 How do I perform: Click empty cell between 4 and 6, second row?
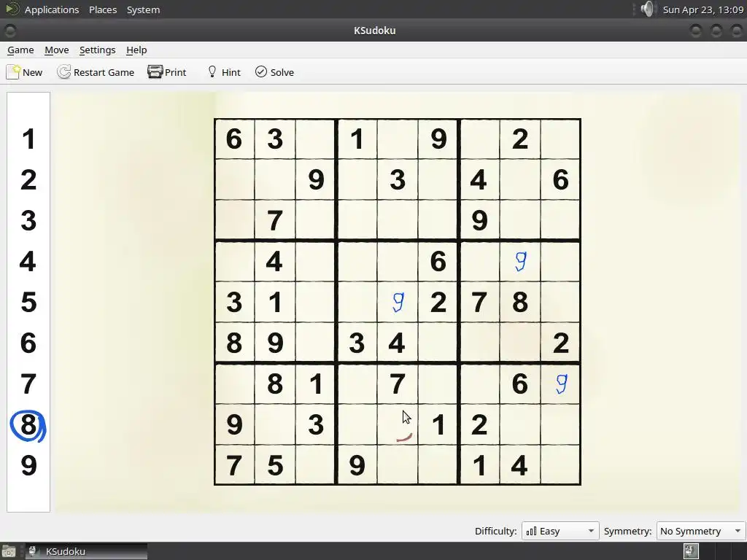(520, 179)
